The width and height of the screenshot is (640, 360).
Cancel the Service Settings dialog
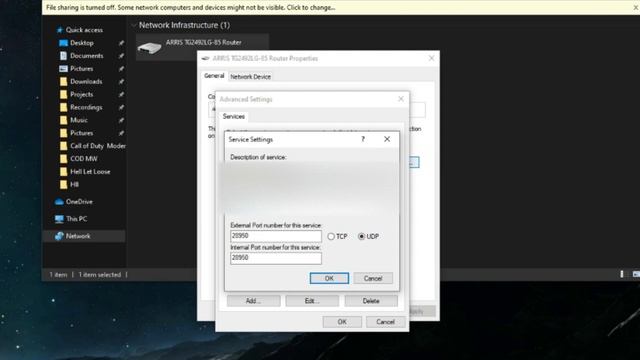point(373,278)
